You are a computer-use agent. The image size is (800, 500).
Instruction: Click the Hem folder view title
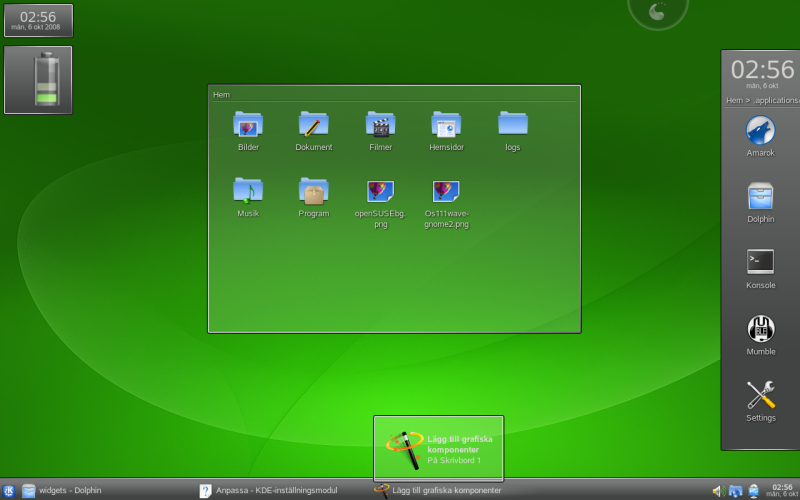tap(221, 95)
